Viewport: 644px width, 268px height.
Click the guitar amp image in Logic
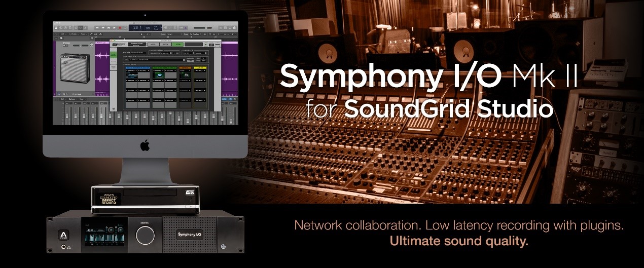tap(75, 67)
